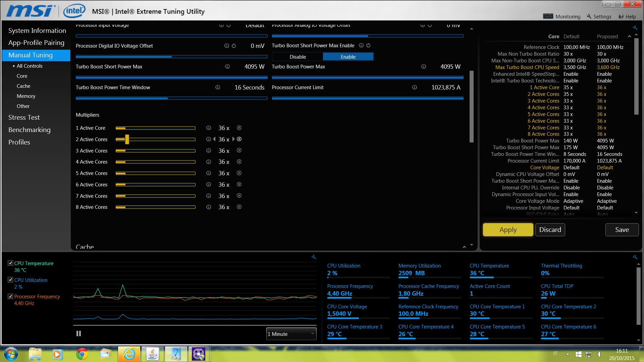Show info for Turbo Boost Short Power Max

pos(227,67)
